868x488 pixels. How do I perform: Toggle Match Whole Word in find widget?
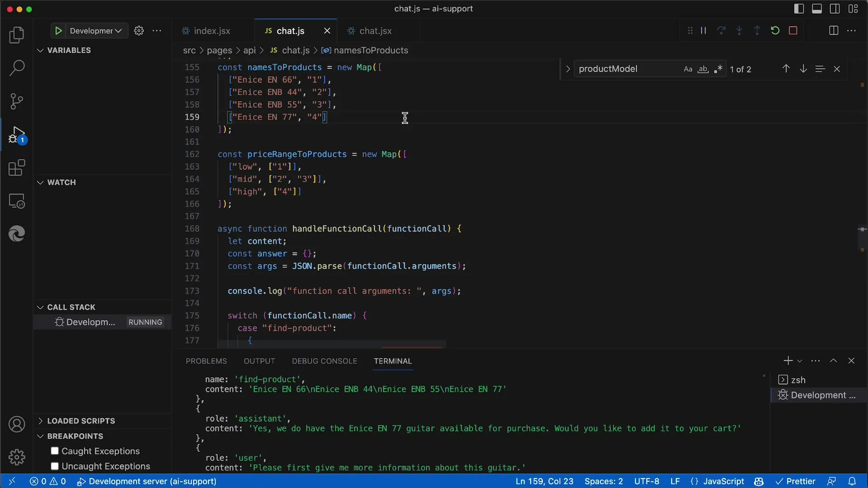pyautogui.click(x=703, y=69)
